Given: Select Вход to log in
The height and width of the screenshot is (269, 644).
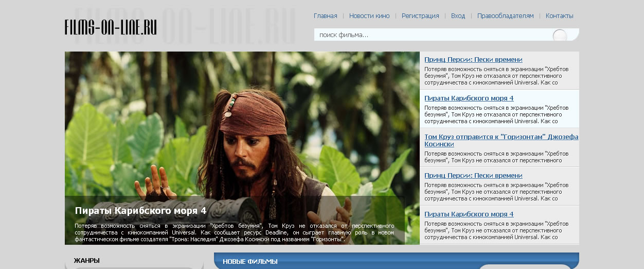Looking at the screenshot, I should pos(458,16).
